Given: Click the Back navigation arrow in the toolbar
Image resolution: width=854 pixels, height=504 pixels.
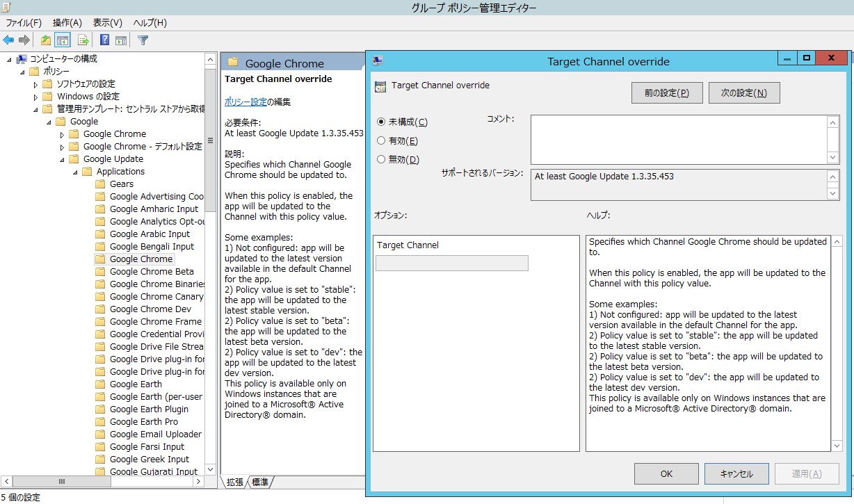Looking at the screenshot, I should pyautogui.click(x=8, y=40).
